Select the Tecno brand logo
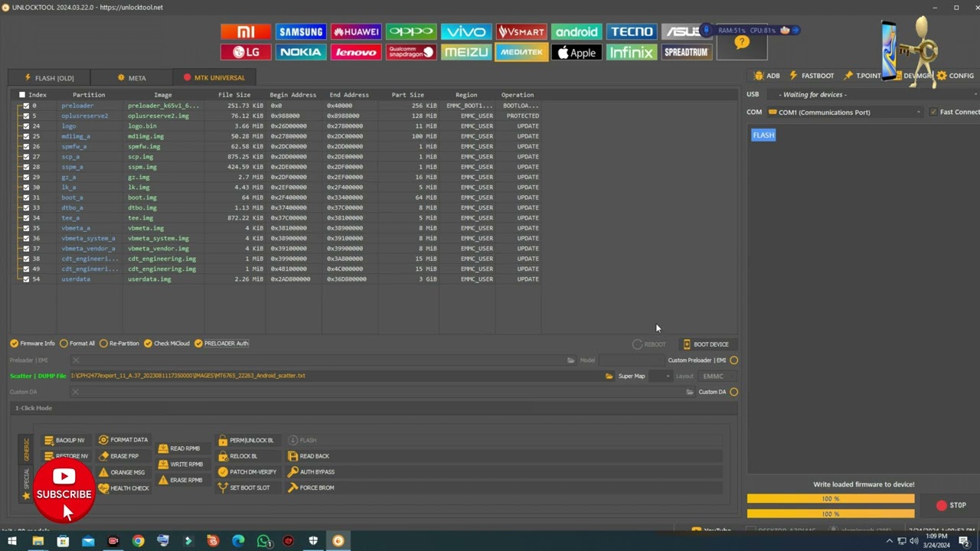The width and height of the screenshot is (980, 551). [x=632, y=31]
